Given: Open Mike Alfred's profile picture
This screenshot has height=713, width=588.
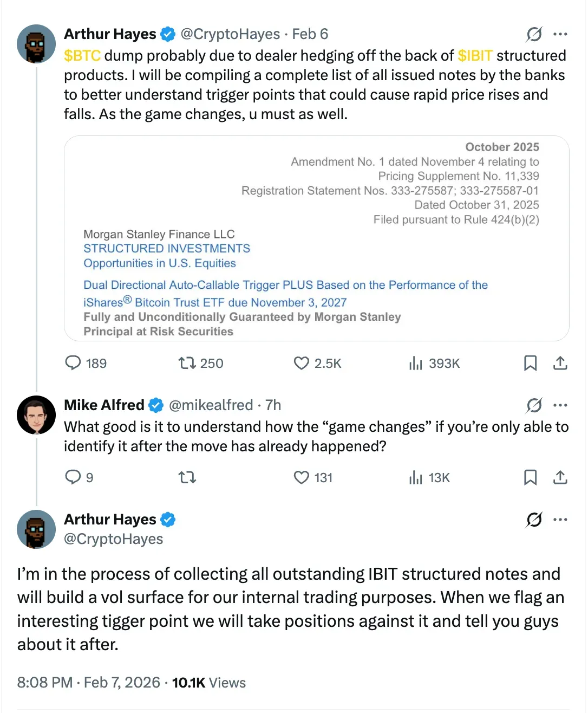Looking at the screenshot, I should point(36,415).
